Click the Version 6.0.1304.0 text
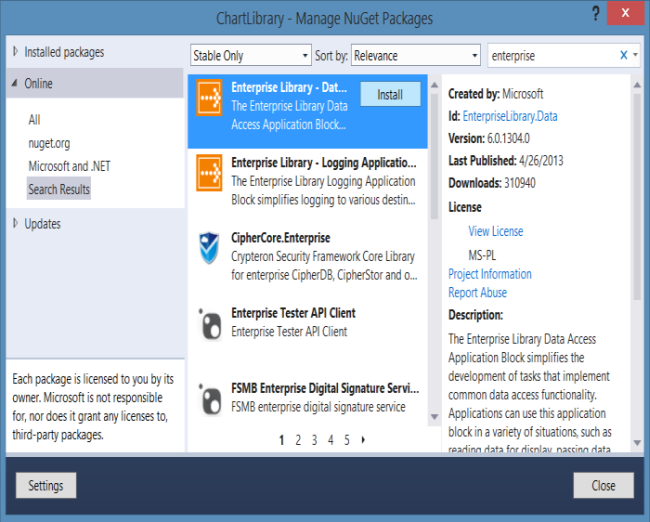Viewport: 650px width, 522px height. [x=489, y=138]
